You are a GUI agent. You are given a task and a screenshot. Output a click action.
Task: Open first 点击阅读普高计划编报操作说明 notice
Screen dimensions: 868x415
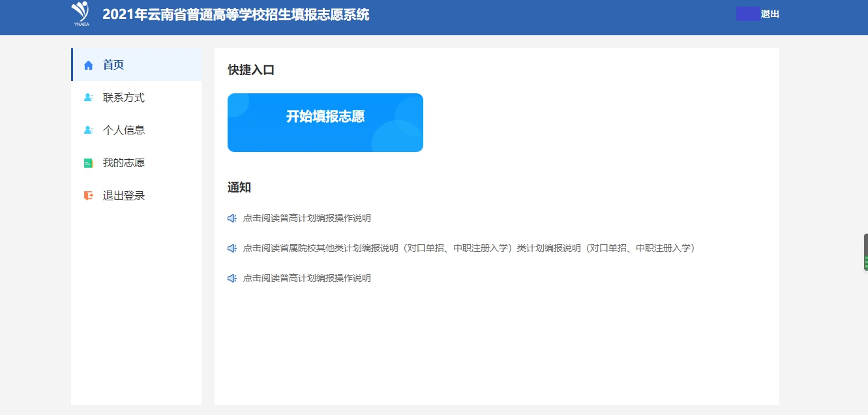tap(307, 219)
